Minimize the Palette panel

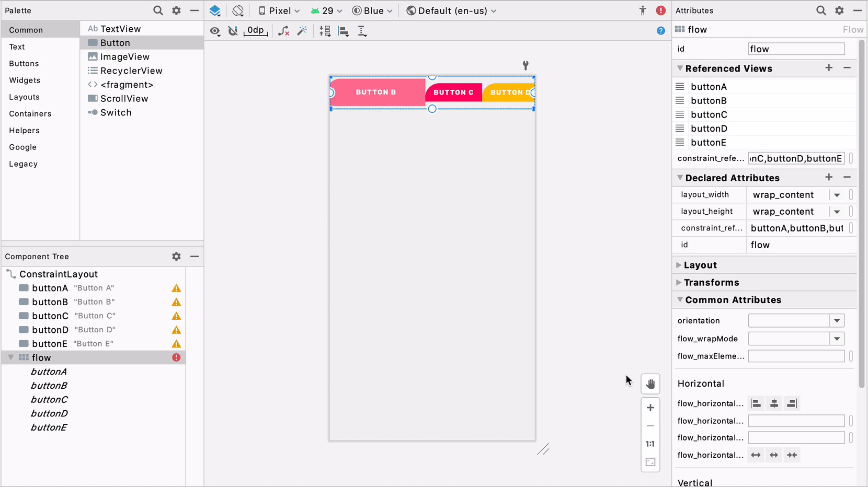(195, 10)
